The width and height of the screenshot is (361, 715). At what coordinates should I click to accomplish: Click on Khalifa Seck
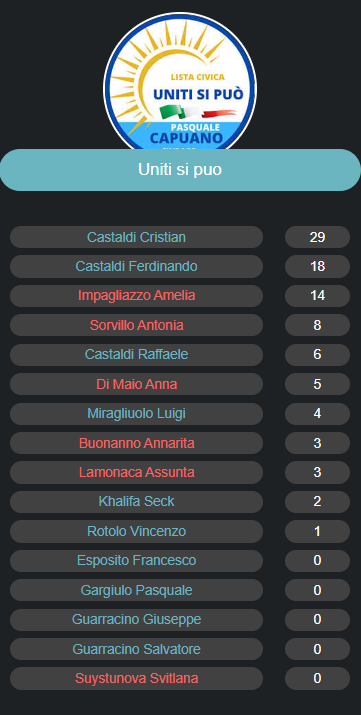coord(136,502)
